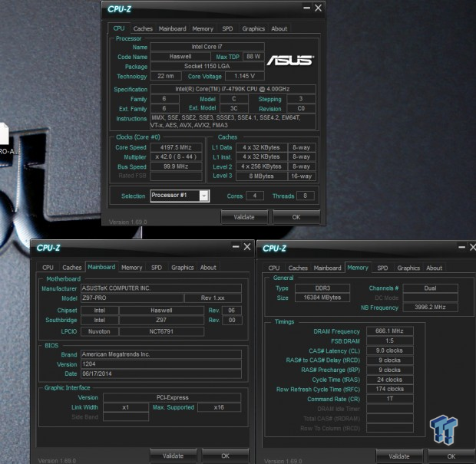Open About tab in Memory window
This screenshot has height=464, width=476.
click(434, 268)
